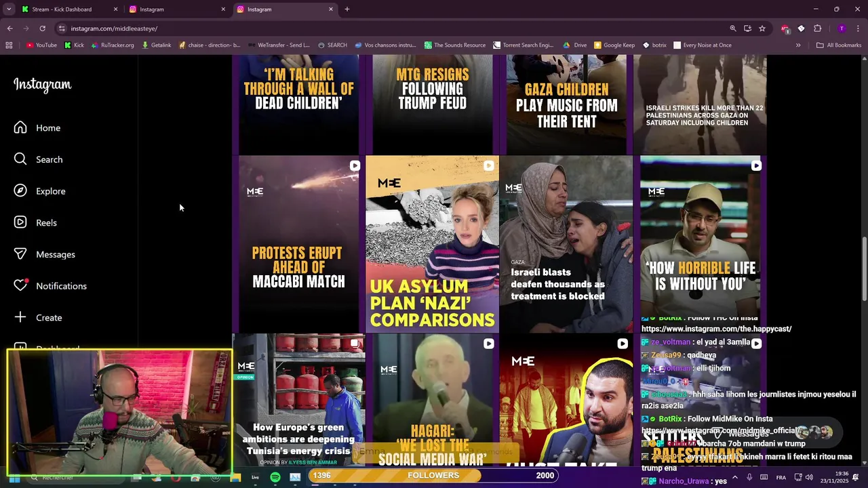Open the RuTracker.org bookmark
This screenshot has width=868, height=488.
click(x=112, y=45)
